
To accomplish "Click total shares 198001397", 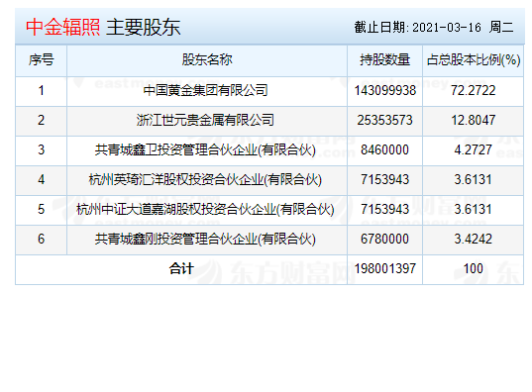I will coord(385,269).
